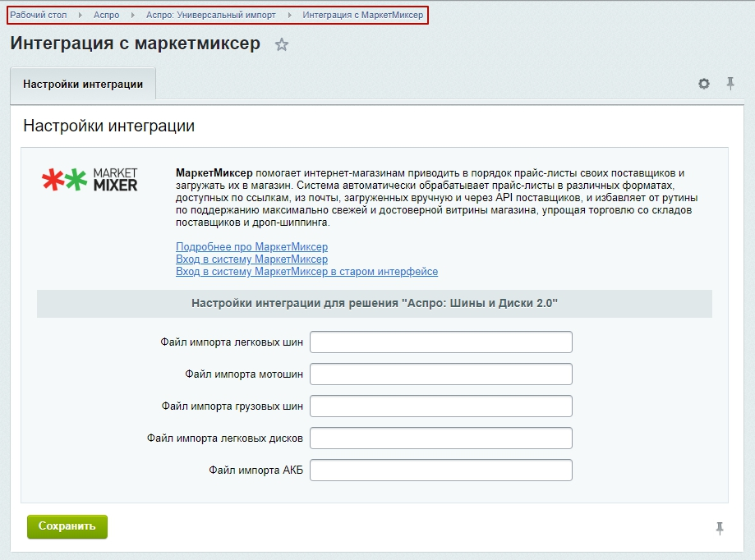Click bold МаркетМиксер word in description
Screen dimensions: 755x560
[x=214, y=173]
